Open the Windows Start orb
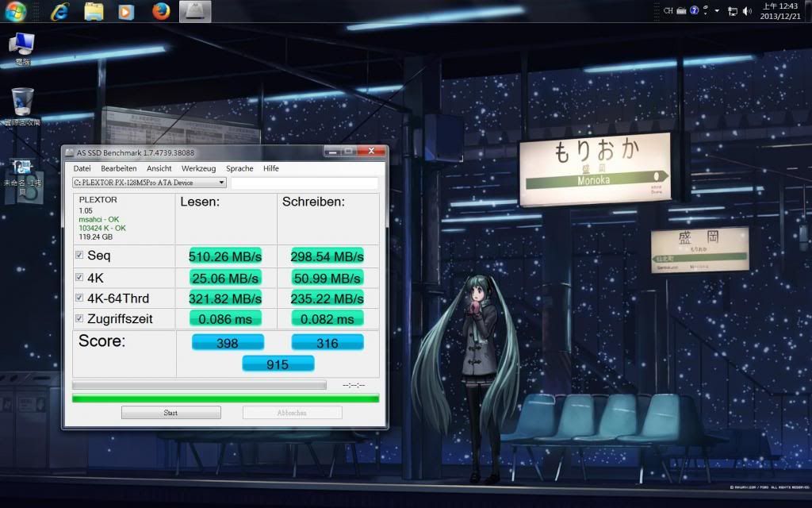 click(15, 11)
